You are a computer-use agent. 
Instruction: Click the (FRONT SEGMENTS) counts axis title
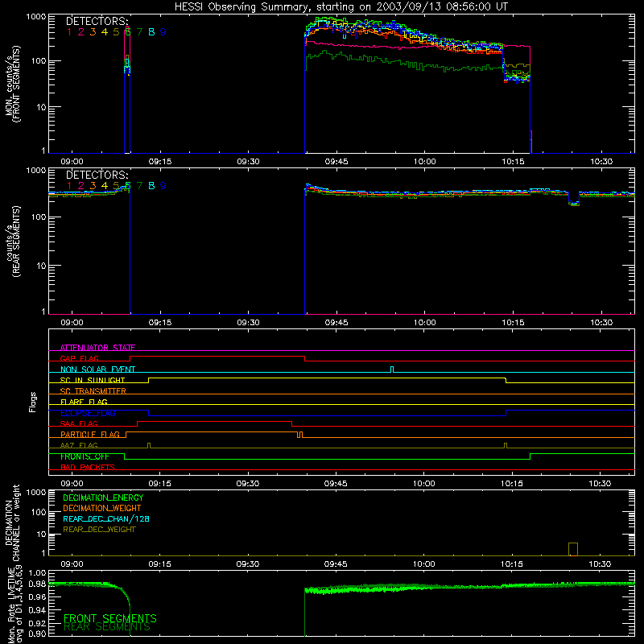17,85
